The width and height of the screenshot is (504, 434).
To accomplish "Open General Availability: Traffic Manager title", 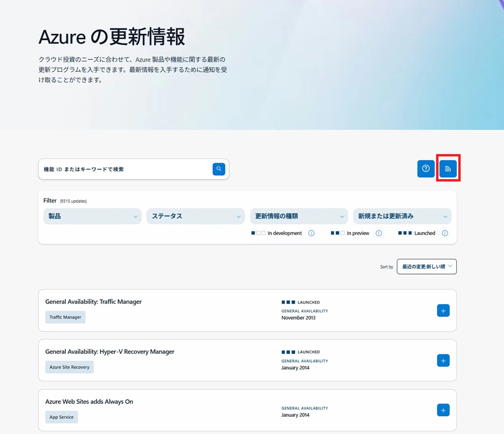I will (94, 302).
